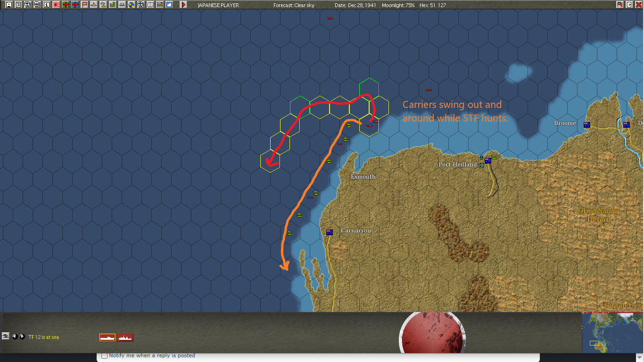
Task: Select the second red warship silhouette
Action: [125, 337]
